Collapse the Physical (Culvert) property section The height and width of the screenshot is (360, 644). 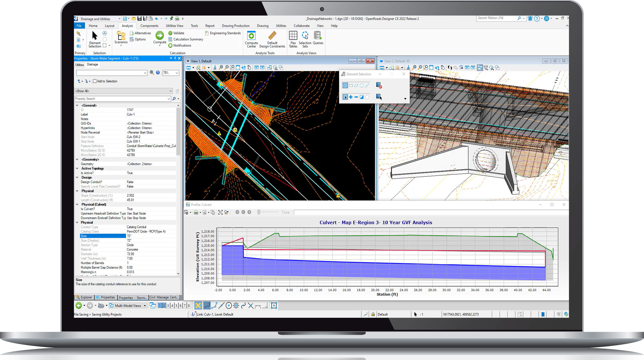pyautogui.click(x=77, y=204)
